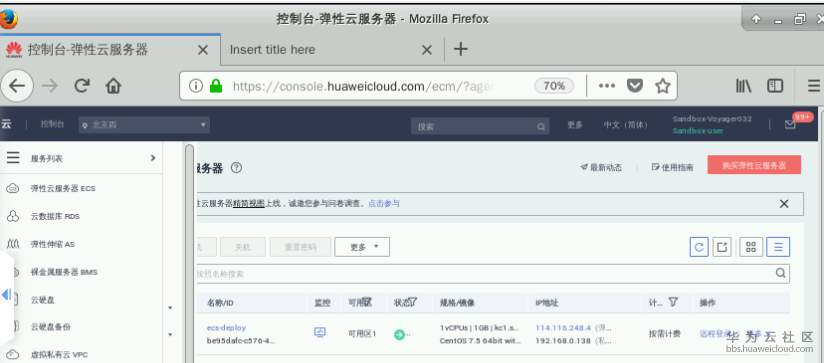Click the Firefox forward arrow button
Image resolution: width=824 pixels, height=363 pixels.
point(50,86)
